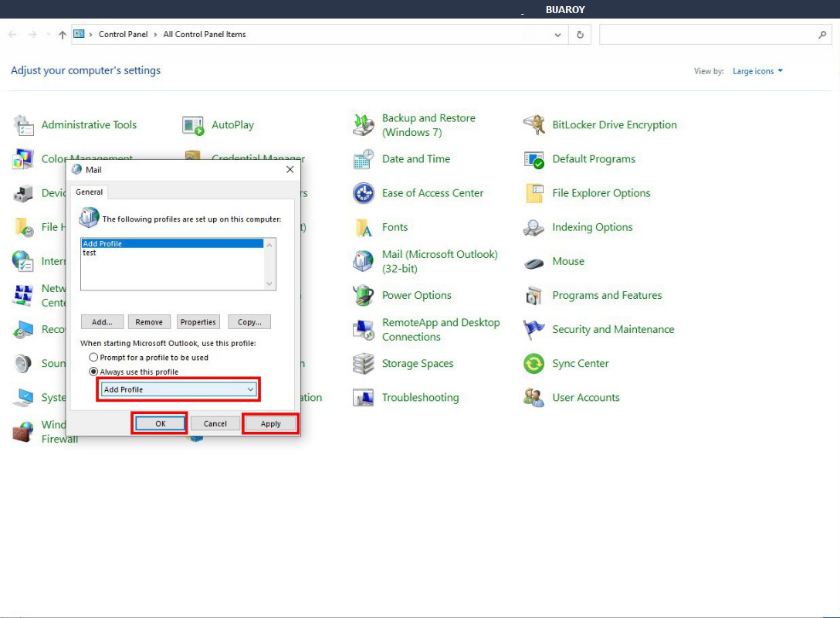Select the General tab in Mail dialog
The width and height of the screenshot is (840, 618).
[x=89, y=192]
